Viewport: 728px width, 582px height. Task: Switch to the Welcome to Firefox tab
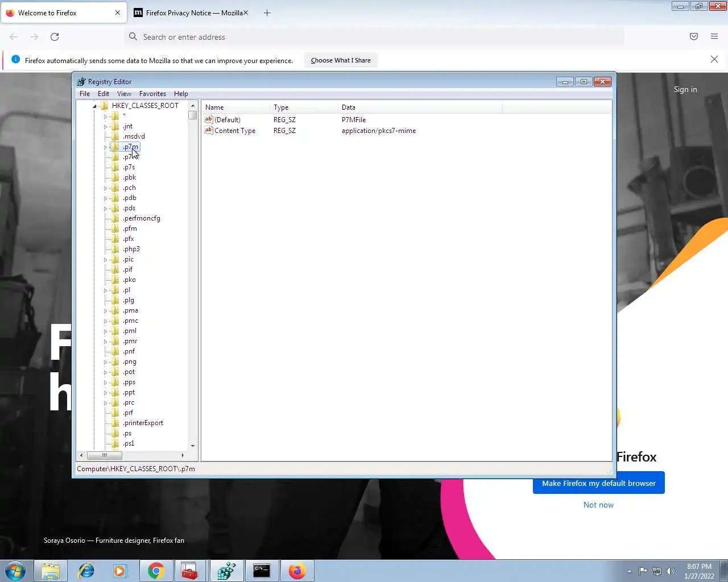point(63,13)
